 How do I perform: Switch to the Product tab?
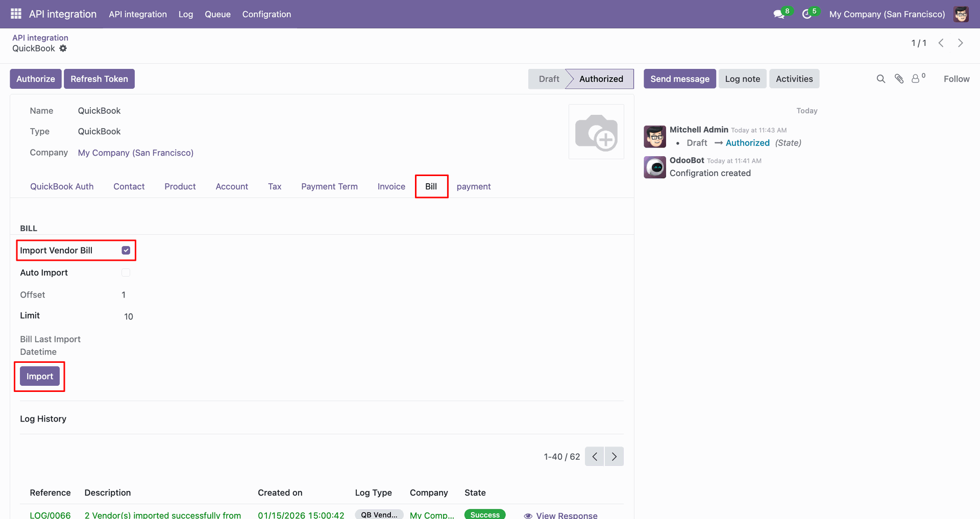[180, 186]
